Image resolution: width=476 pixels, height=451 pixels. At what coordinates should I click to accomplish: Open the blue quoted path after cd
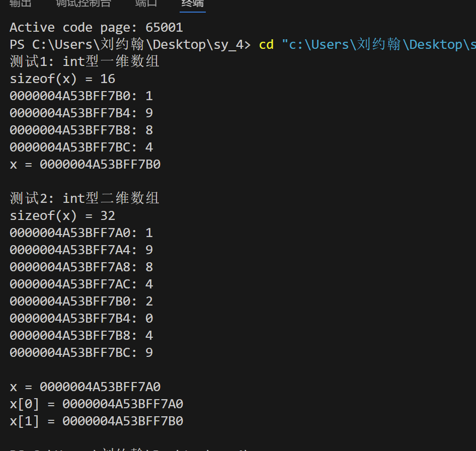pyautogui.click(x=378, y=44)
